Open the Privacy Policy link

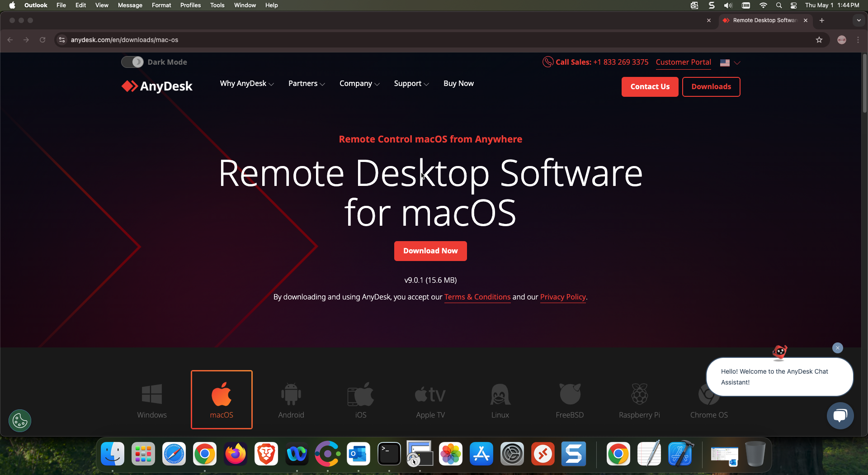coord(563,297)
